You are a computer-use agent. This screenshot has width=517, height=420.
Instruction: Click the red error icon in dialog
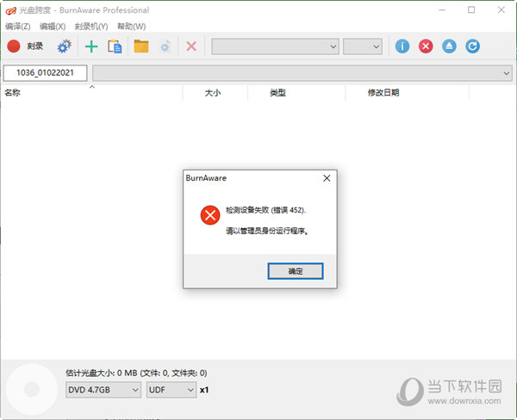[x=210, y=215]
